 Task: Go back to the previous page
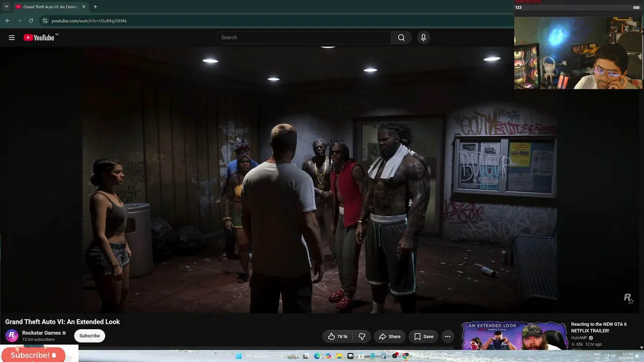tap(8, 21)
